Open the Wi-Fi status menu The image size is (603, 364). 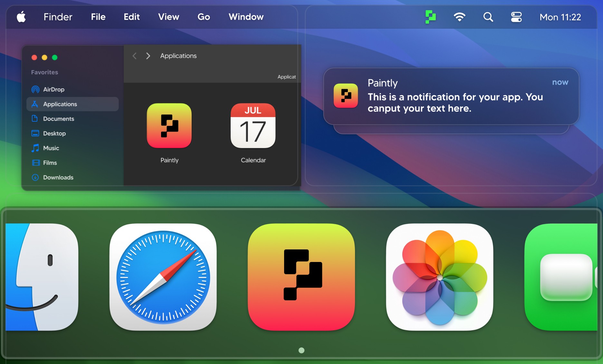(x=460, y=17)
